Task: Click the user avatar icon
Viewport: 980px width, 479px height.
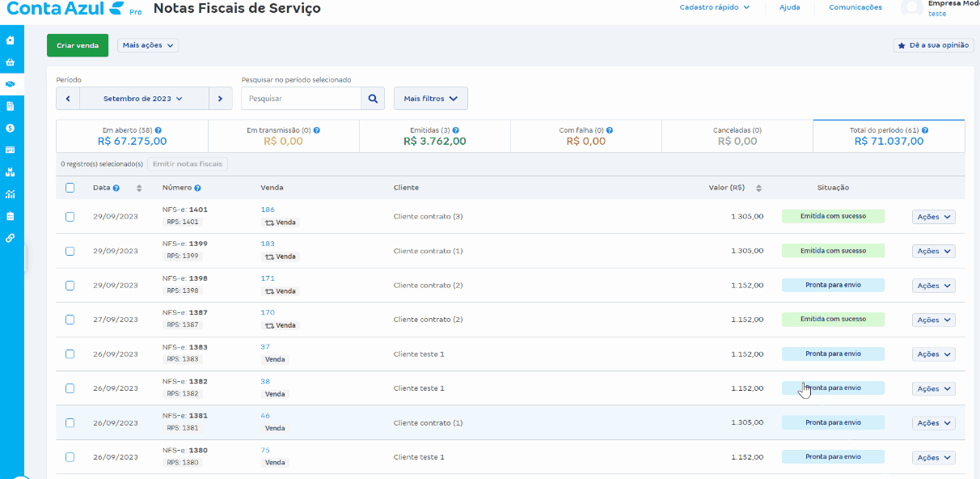Action: 912,8
